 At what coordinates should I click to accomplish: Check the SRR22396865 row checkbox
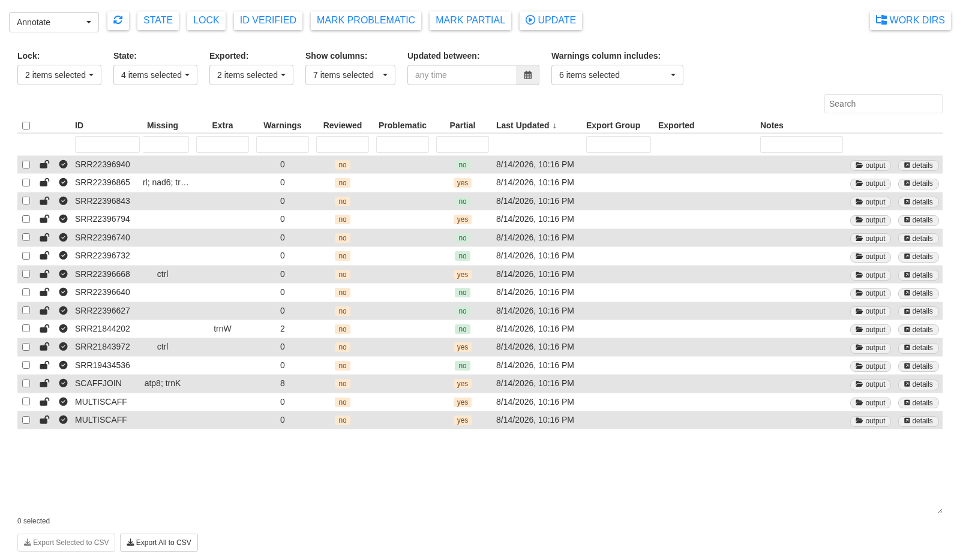pos(26,182)
